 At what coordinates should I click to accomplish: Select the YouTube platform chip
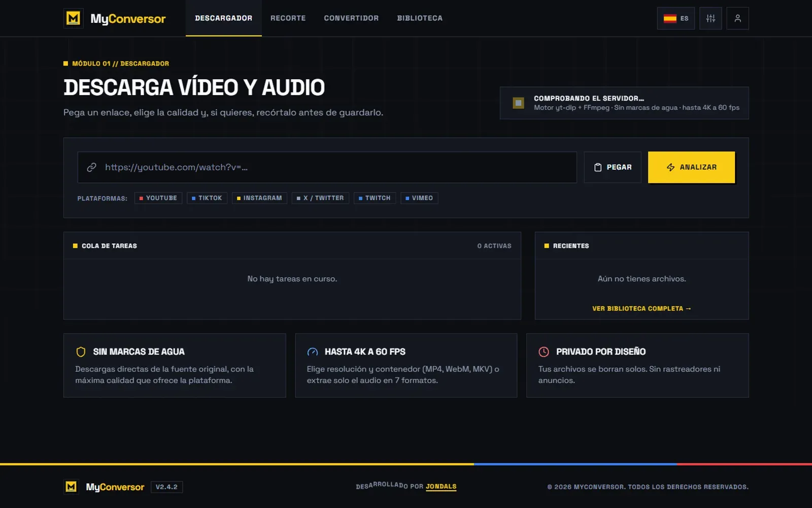point(158,198)
